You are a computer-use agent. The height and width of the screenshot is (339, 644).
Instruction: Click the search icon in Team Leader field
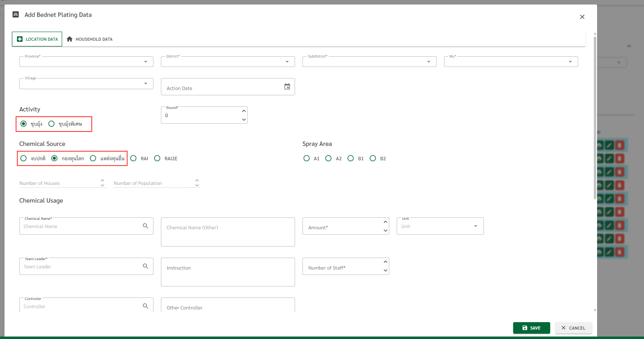[145, 266]
